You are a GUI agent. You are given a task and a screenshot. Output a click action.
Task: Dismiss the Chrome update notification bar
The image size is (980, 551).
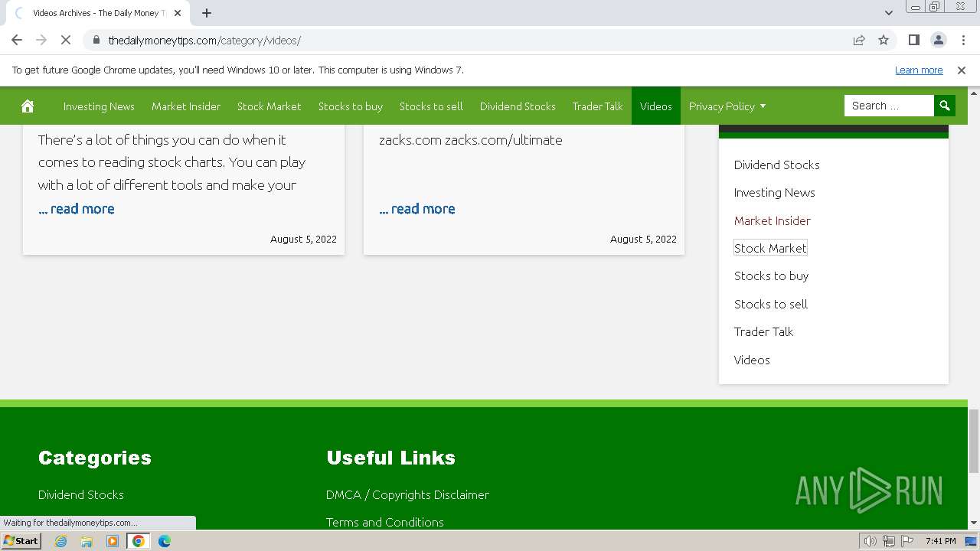[962, 70]
